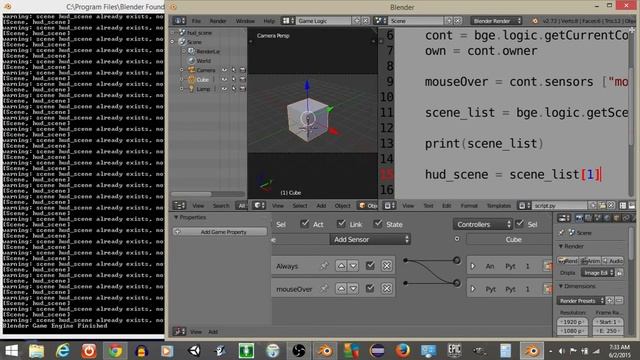Open the Help menu

[269, 21]
